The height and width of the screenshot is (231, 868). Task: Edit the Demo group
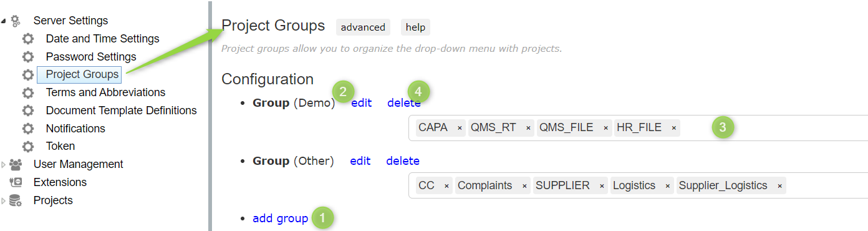coord(362,103)
